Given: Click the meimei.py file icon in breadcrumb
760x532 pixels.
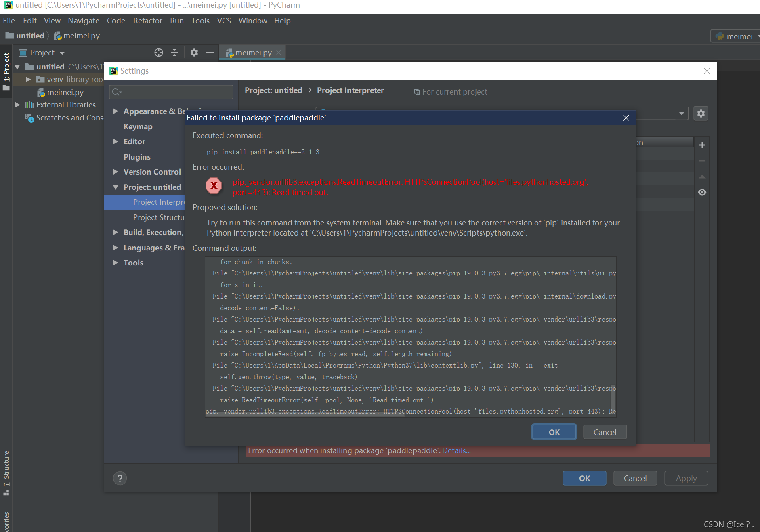Looking at the screenshot, I should [58, 36].
